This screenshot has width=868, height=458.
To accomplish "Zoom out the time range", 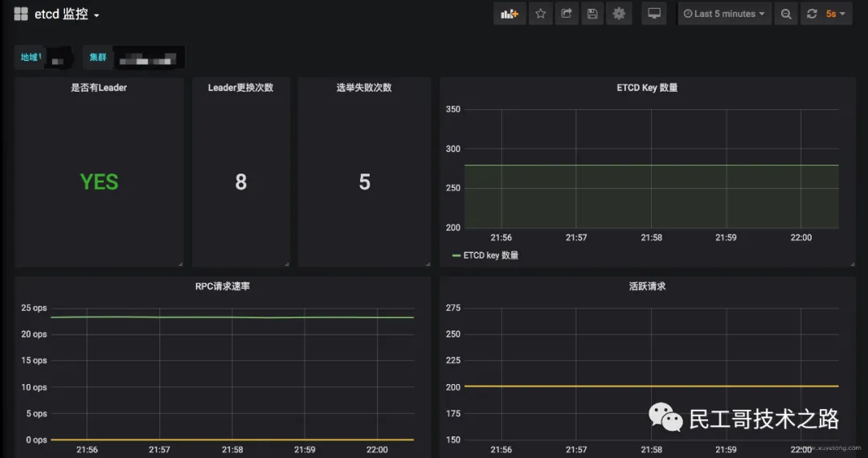I will (785, 14).
